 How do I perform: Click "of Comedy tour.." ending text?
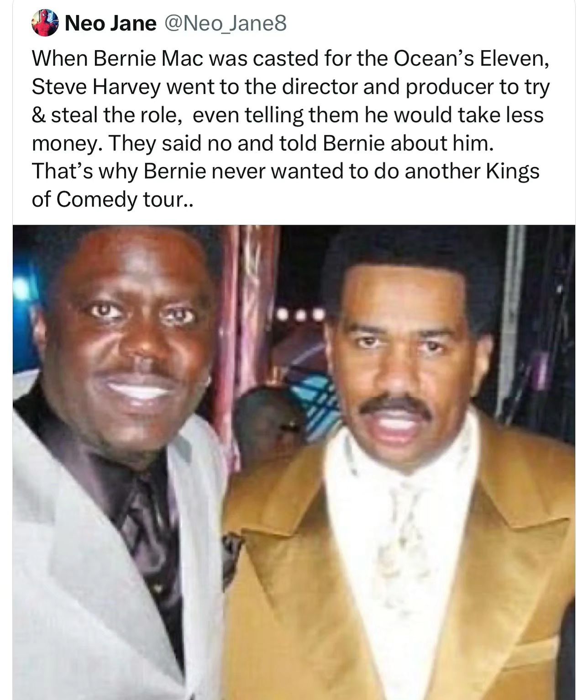tap(112, 200)
